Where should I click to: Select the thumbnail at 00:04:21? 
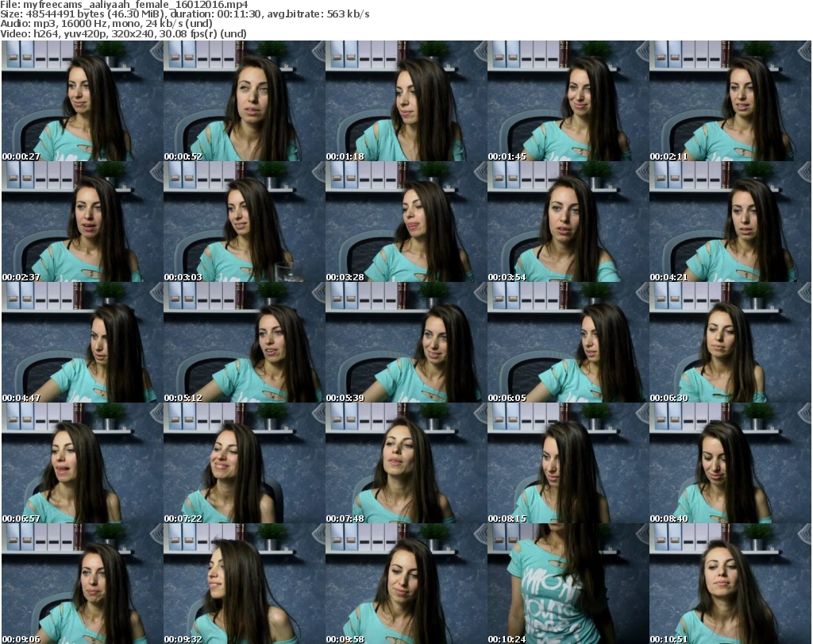[x=730, y=222]
